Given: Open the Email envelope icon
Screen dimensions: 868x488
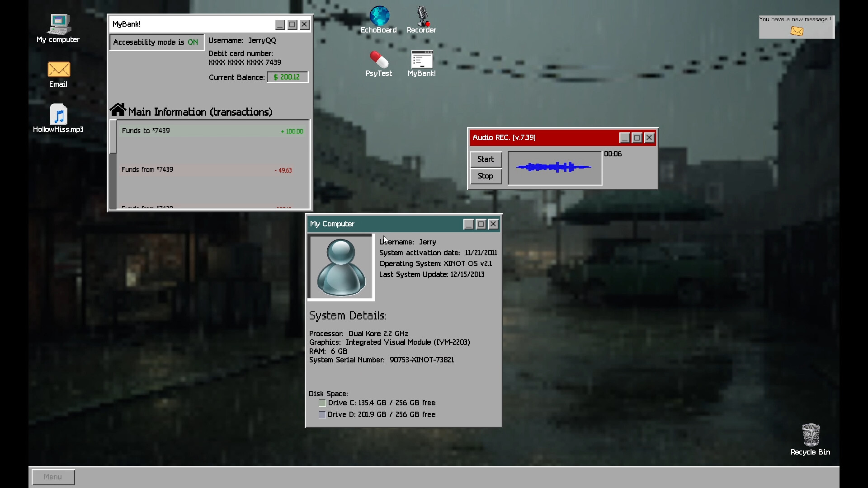Looking at the screenshot, I should pyautogui.click(x=59, y=70).
